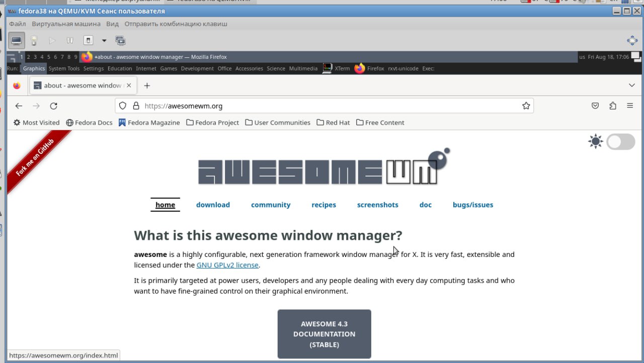The height and width of the screenshot is (363, 644).
Task: Open System Tools category
Action: pyautogui.click(x=64, y=68)
